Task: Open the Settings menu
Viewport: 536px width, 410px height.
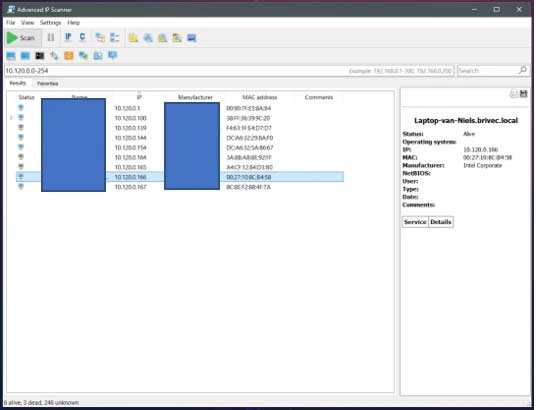Action: (x=50, y=23)
